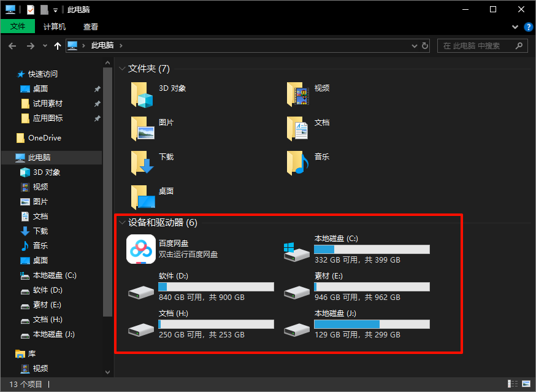Collapse the 设备和驱动器 (6) group

[122, 223]
